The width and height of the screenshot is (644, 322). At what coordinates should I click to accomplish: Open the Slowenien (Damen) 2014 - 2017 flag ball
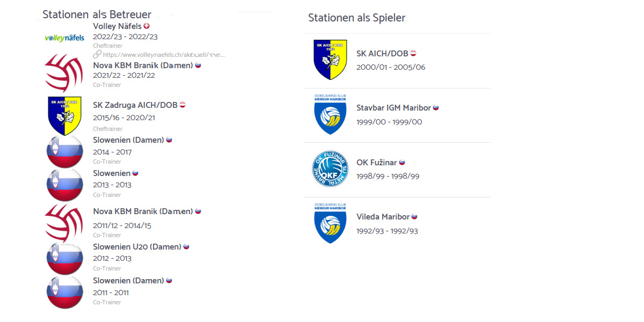(x=64, y=151)
